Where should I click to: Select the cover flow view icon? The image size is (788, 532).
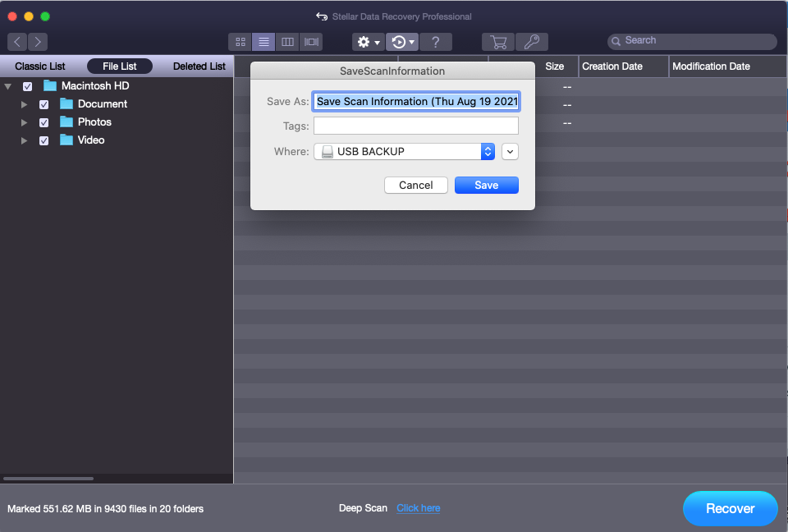pos(311,42)
